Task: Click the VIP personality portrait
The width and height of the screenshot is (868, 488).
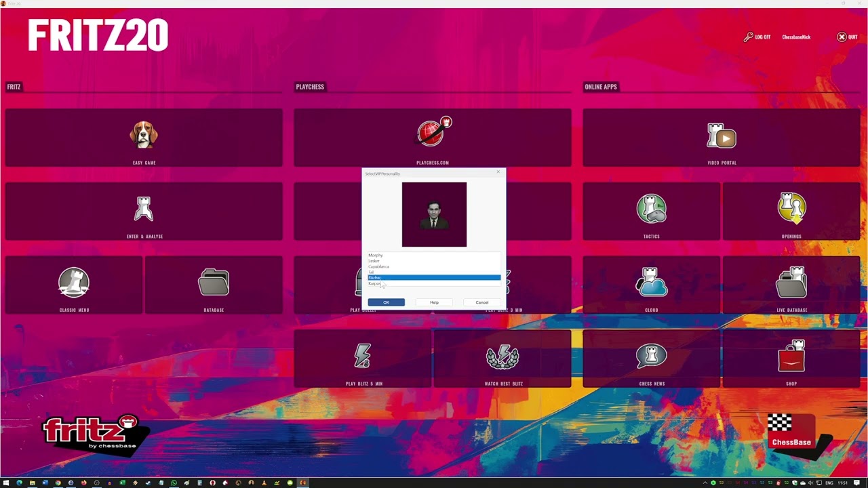Action: click(x=434, y=214)
